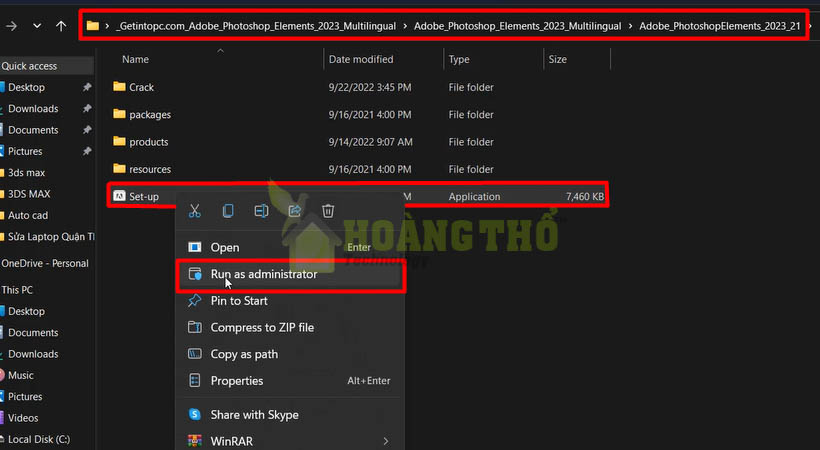Click the 9/22/2022 3:45 PM date cell
The image size is (820, 450).
pos(370,87)
